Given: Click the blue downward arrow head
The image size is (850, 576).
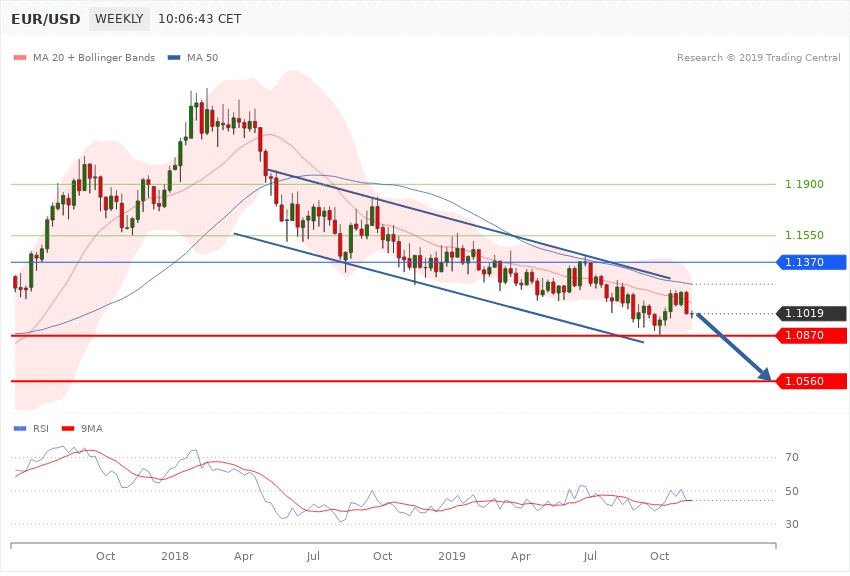Looking at the screenshot, I should click(x=766, y=376).
